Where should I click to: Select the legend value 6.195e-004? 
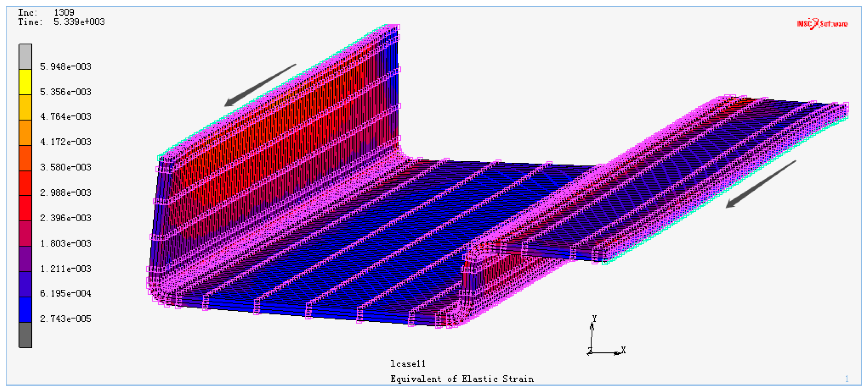[x=66, y=293]
